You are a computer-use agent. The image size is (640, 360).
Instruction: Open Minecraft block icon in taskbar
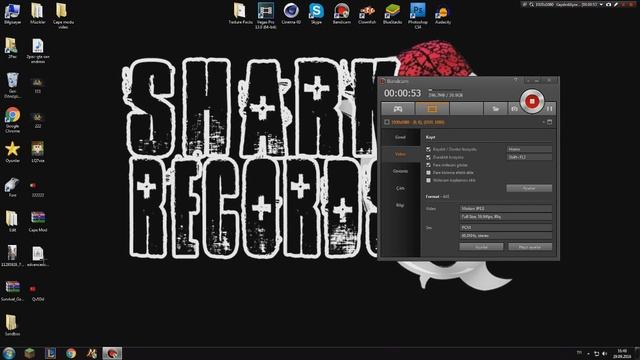(x=29, y=353)
